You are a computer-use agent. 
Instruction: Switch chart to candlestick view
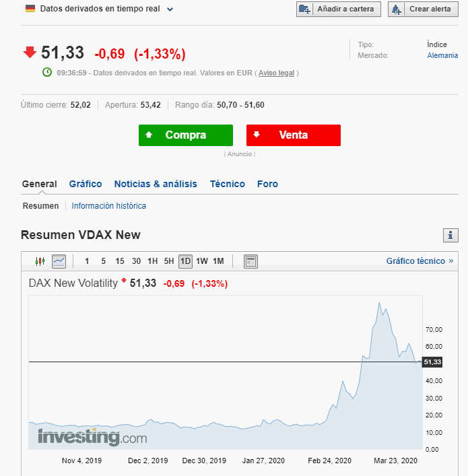(x=40, y=261)
